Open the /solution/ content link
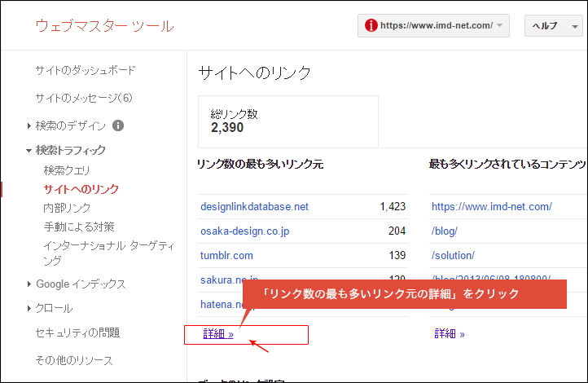Viewport: 588px width, 383px height. [x=453, y=255]
